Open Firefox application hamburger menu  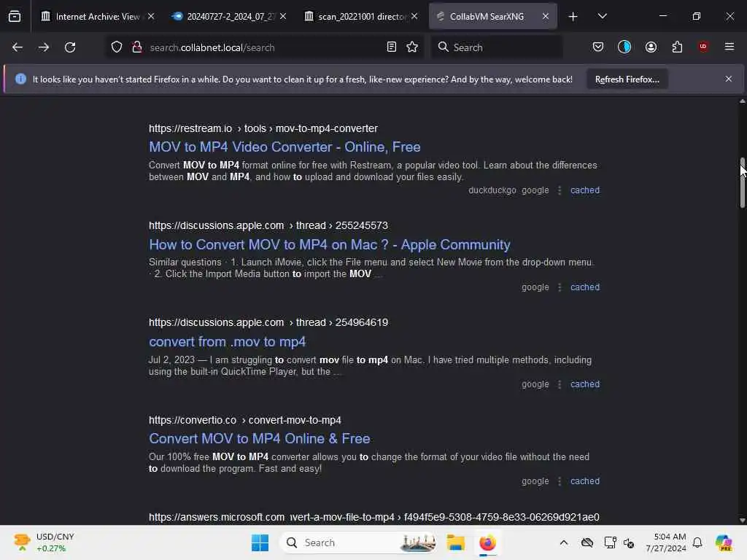coord(729,47)
